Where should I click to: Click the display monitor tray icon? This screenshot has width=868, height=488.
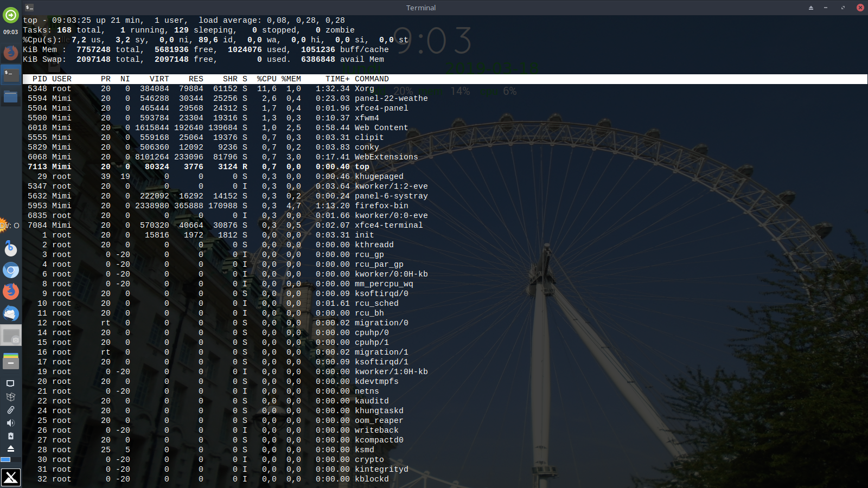tap(10, 384)
